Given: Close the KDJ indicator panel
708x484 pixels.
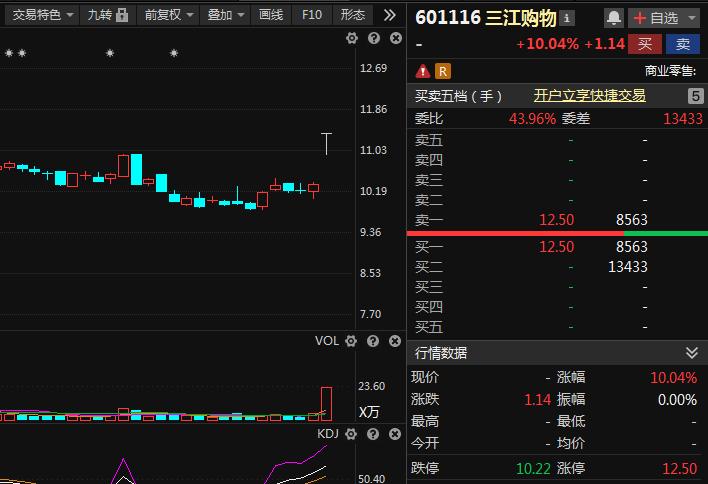Looking at the screenshot, I should point(395,434).
